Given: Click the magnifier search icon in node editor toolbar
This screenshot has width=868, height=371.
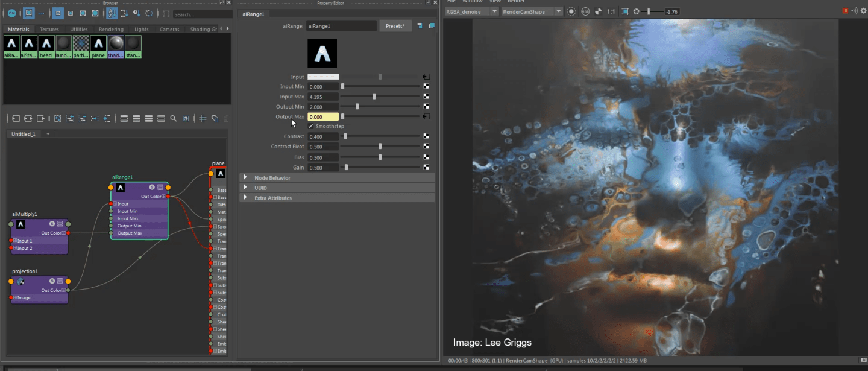Looking at the screenshot, I should (x=174, y=118).
